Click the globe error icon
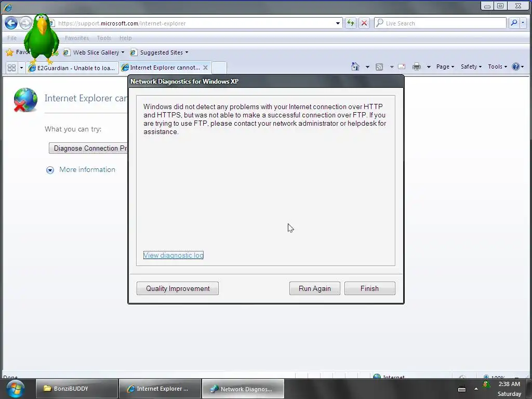Screen dimensions: 532x399 click(25, 100)
